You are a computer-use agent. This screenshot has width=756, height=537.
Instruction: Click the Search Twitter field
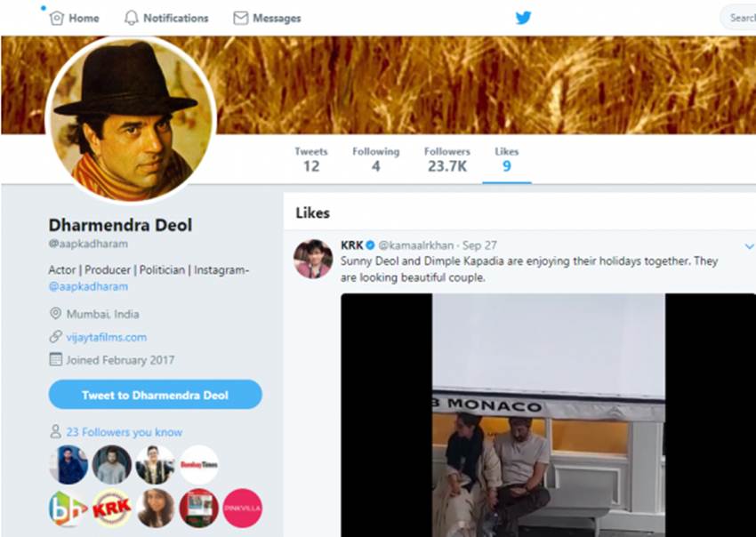[x=740, y=18]
